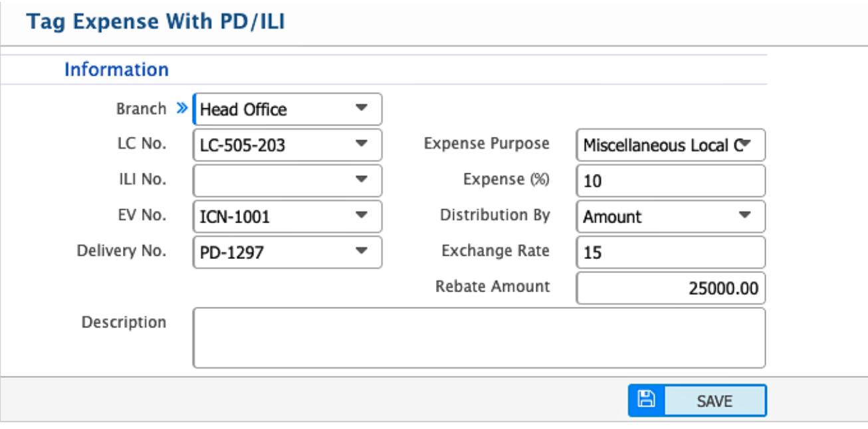Click the Rebate Amount label text
This screenshot has width=868, height=429.
point(492,286)
